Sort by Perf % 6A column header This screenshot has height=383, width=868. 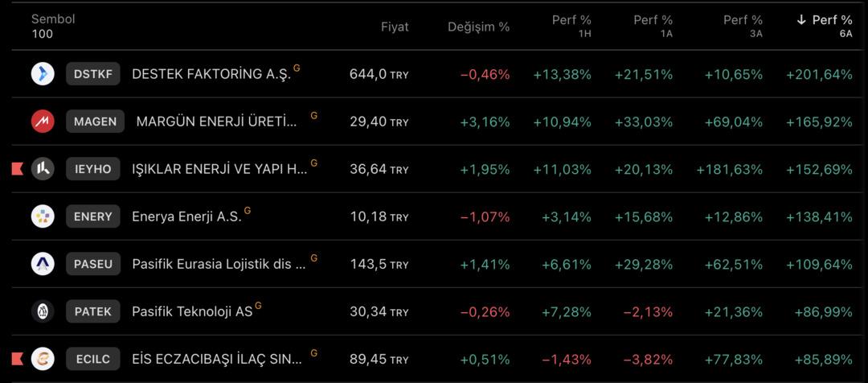(x=825, y=20)
